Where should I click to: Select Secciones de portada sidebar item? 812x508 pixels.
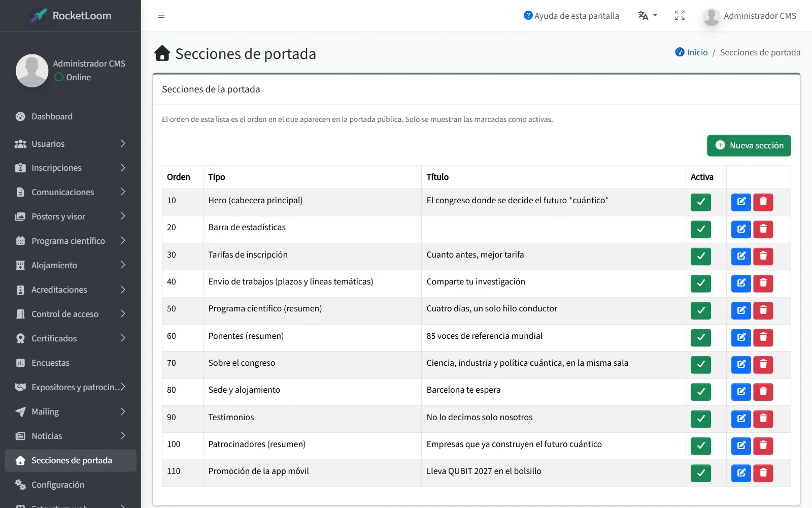coord(71,460)
